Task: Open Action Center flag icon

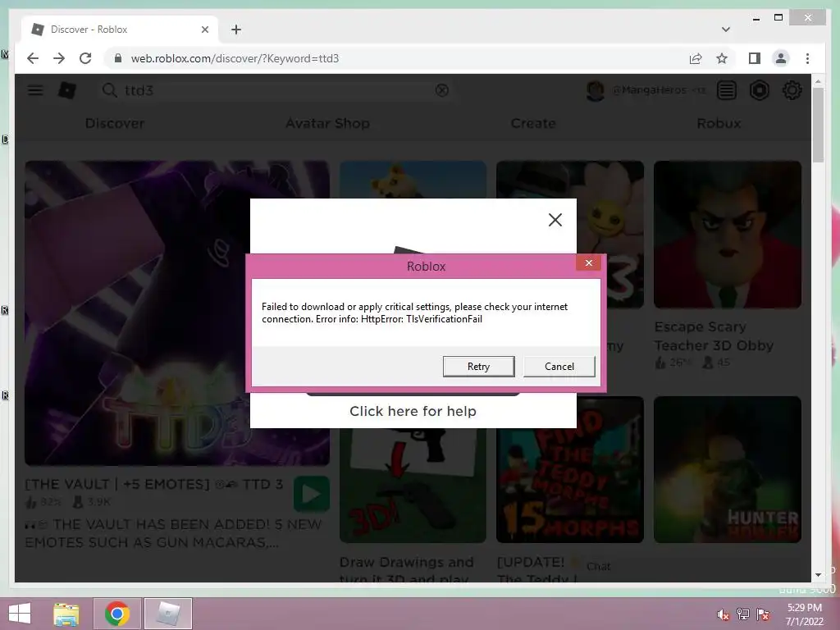Action: (x=763, y=614)
